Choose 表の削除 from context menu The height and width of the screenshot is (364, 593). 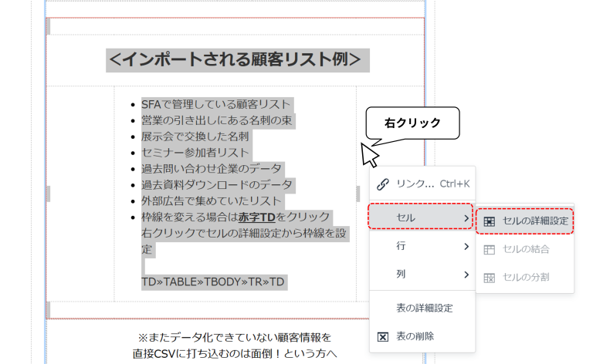(x=422, y=336)
